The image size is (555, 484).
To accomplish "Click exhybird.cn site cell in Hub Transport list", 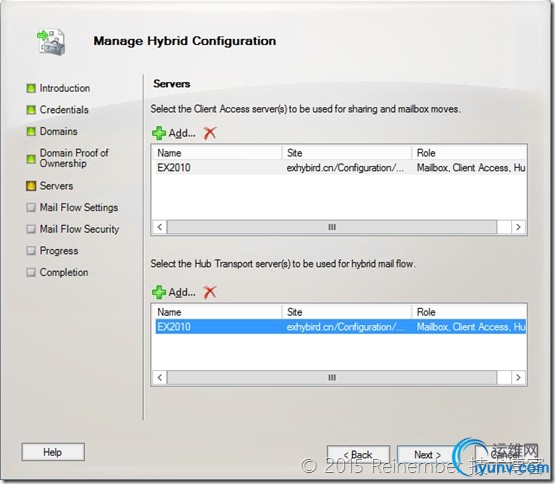I will 345,326.
